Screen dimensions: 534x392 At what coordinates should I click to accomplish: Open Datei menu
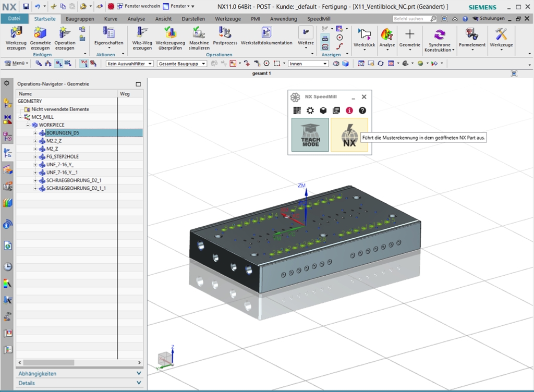click(x=14, y=19)
